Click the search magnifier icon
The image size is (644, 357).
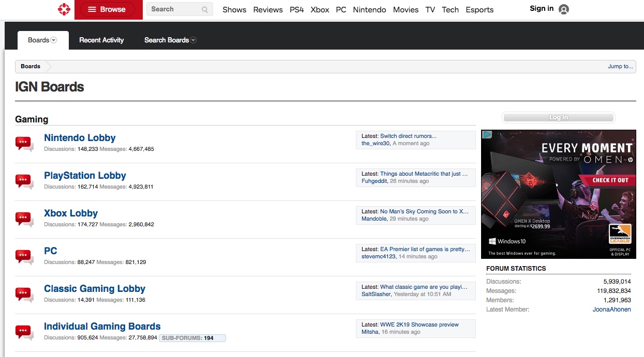205,9
